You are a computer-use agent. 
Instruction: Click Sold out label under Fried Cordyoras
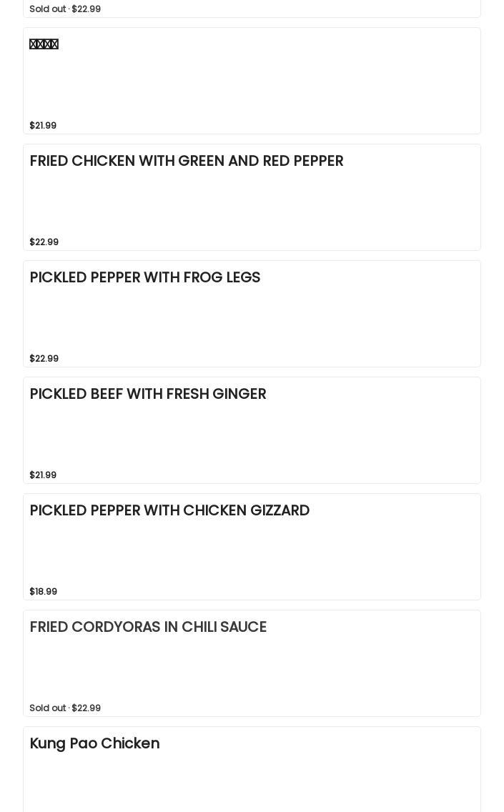(x=47, y=708)
